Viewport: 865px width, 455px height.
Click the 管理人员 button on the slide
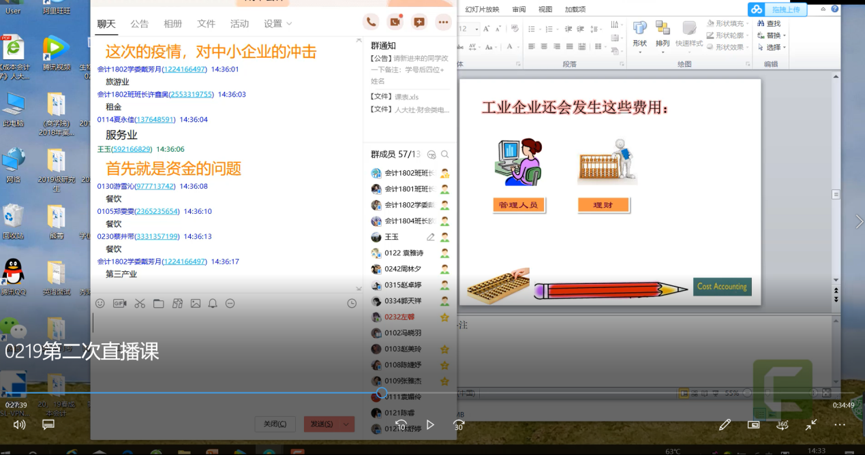pos(518,205)
